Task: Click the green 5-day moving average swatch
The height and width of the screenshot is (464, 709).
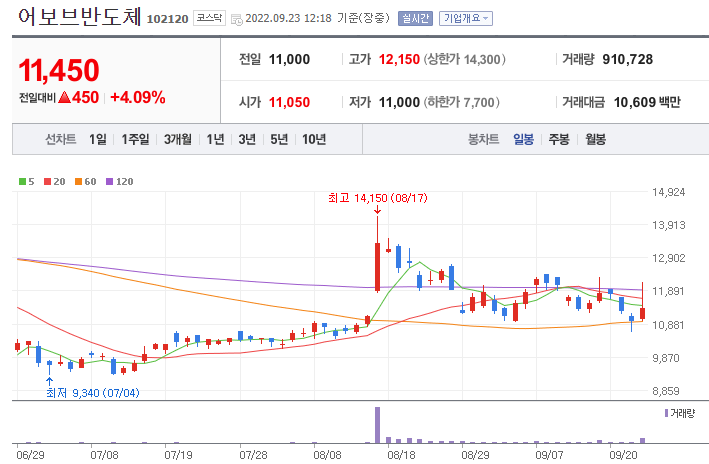Action: [x=22, y=182]
